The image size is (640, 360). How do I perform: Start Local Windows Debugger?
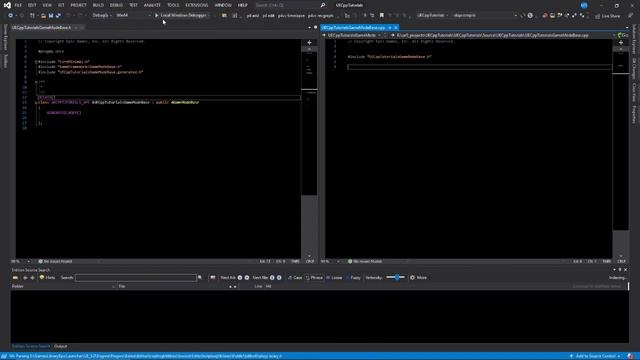pos(181,16)
